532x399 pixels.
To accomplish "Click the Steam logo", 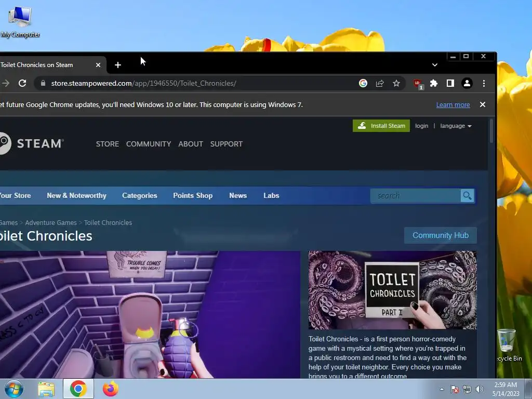I will 31,143.
